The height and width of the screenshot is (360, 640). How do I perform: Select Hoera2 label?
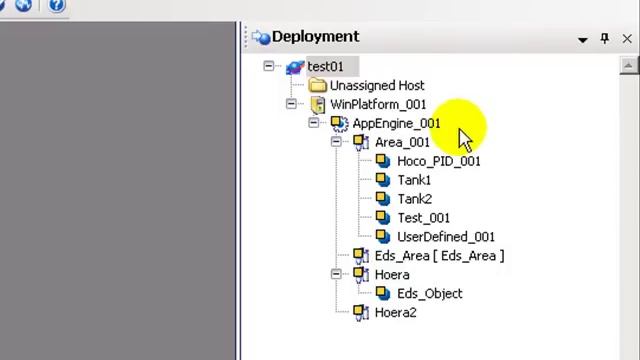396,313
